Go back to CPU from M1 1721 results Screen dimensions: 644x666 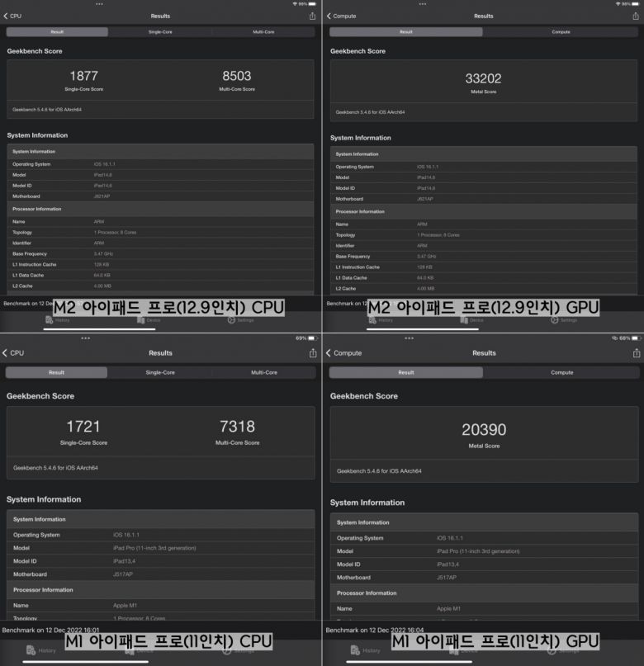[x=13, y=353]
